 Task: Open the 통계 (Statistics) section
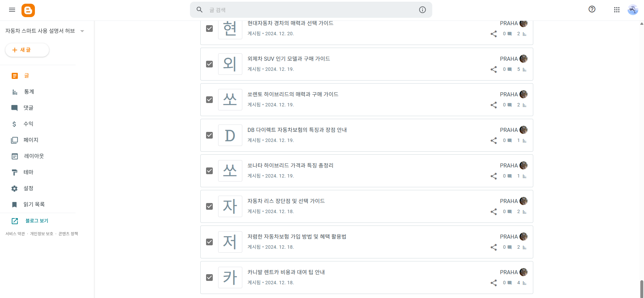pyautogui.click(x=29, y=92)
